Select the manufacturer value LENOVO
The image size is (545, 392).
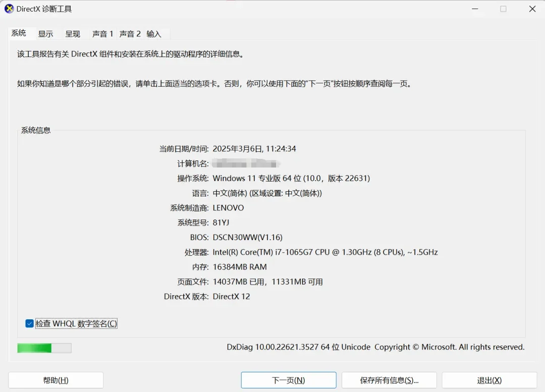point(229,208)
